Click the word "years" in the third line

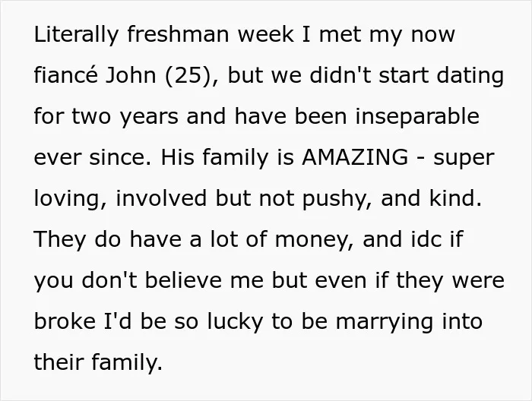tap(149, 118)
